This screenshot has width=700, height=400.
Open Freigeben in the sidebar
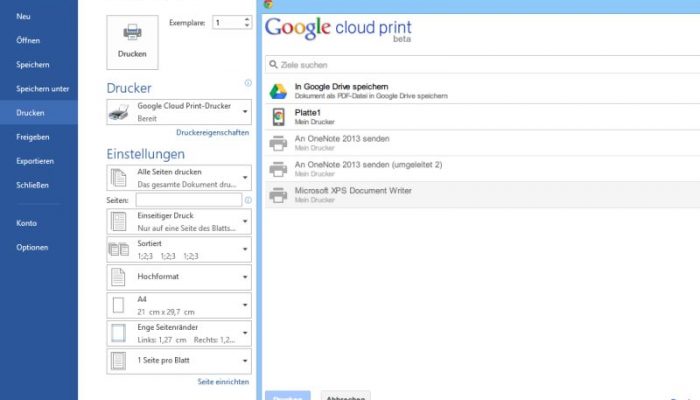click(33, 137)
